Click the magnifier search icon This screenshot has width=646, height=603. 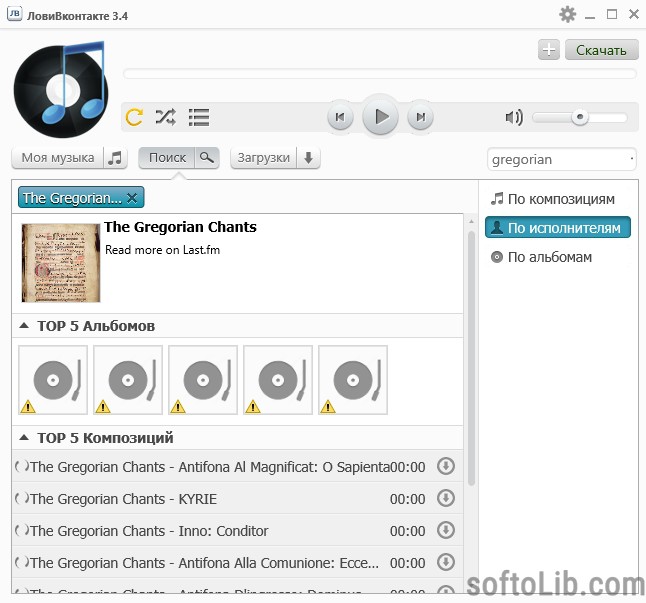pos(207,158)
